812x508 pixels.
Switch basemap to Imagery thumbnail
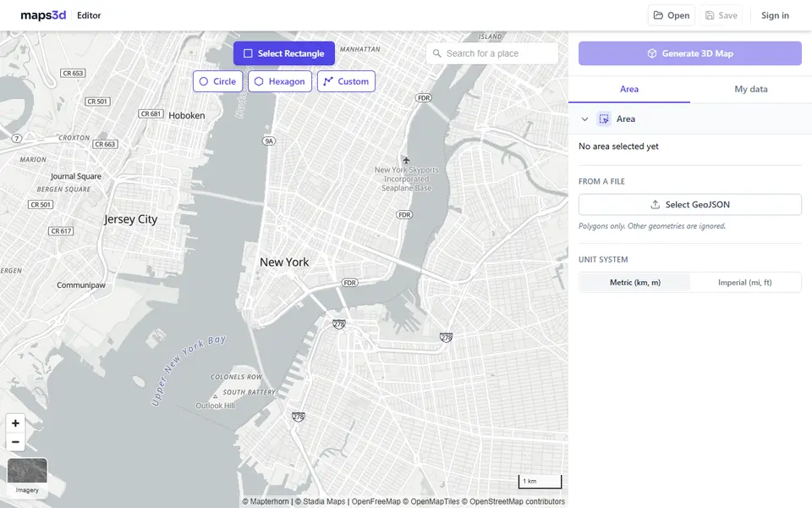pos(27,478)
